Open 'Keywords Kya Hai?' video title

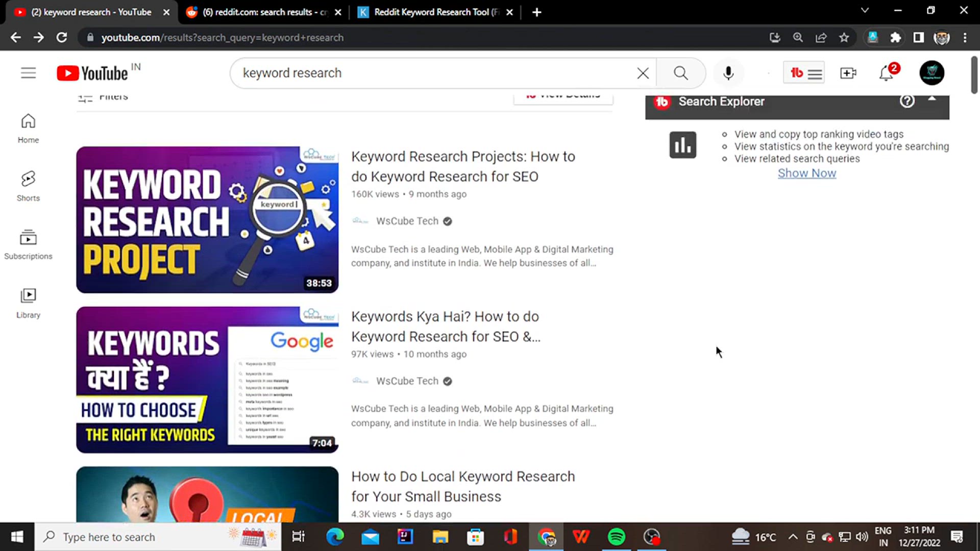point(446,327)
